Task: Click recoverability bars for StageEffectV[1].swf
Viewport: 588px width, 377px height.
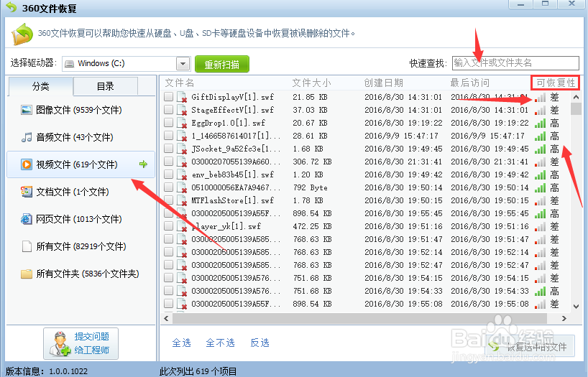Action: [x=540, y=111]
